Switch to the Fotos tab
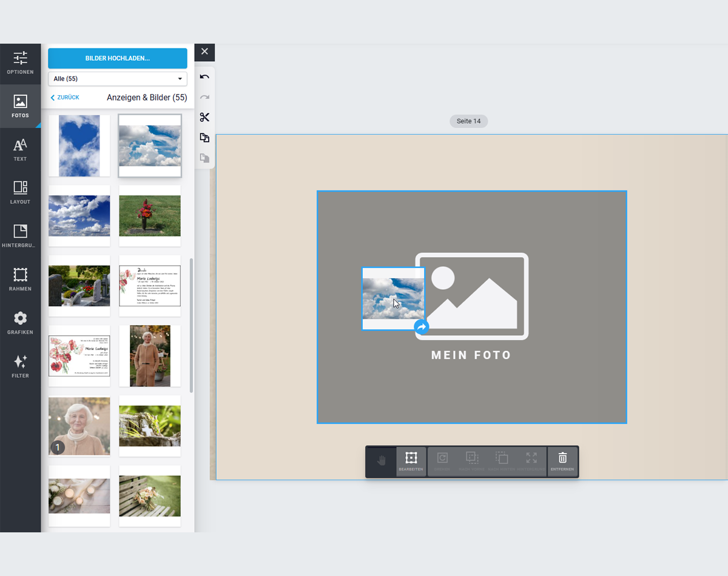The height and width of the screenshot is (576, 728). click(20, 106)
